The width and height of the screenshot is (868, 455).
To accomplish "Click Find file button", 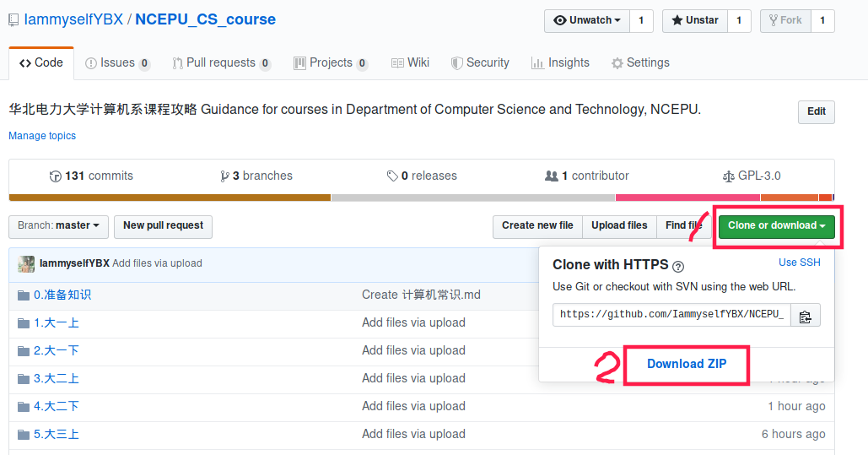I will [x=683, y=227].
